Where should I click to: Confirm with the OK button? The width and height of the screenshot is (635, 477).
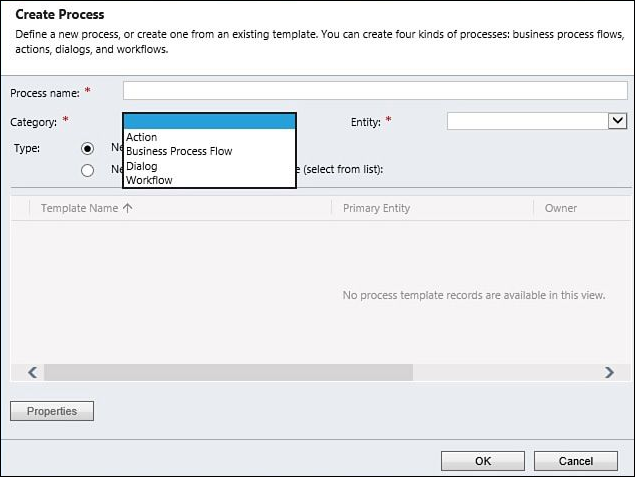point(483,461)
